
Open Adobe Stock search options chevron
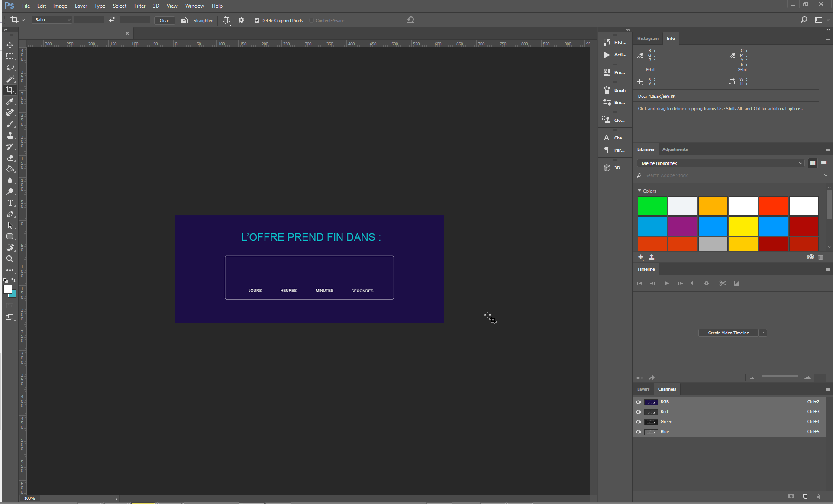point(826,175)
